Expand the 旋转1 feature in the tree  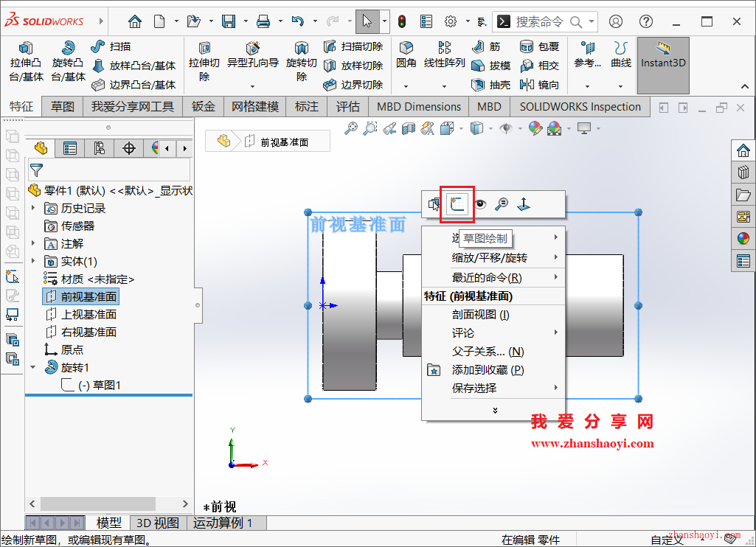click(x=32, y=366)
